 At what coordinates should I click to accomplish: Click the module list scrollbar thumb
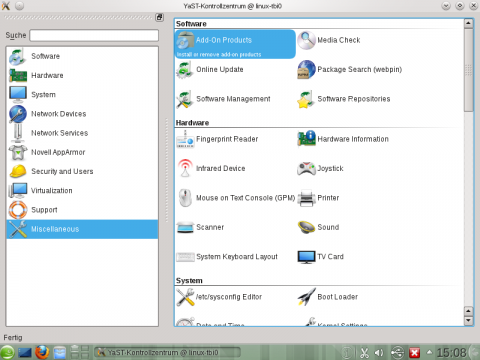(468, 70)
